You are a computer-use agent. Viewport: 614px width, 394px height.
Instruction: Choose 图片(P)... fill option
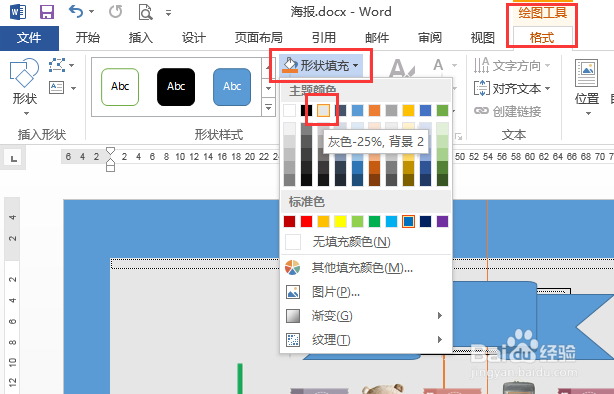366,292
